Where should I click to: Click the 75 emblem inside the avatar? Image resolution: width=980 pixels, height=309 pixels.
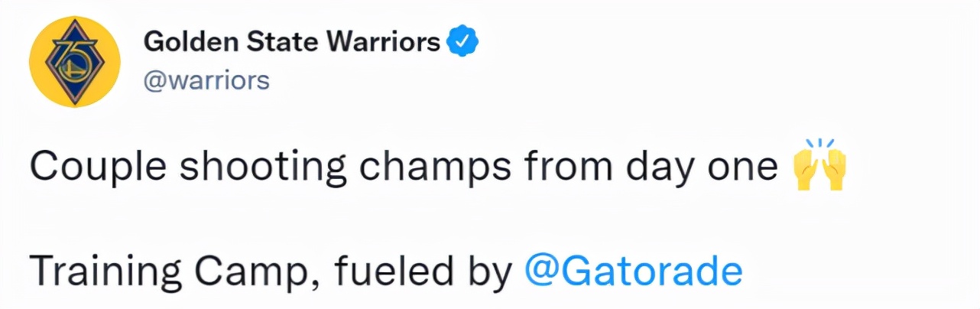(76, 61)
